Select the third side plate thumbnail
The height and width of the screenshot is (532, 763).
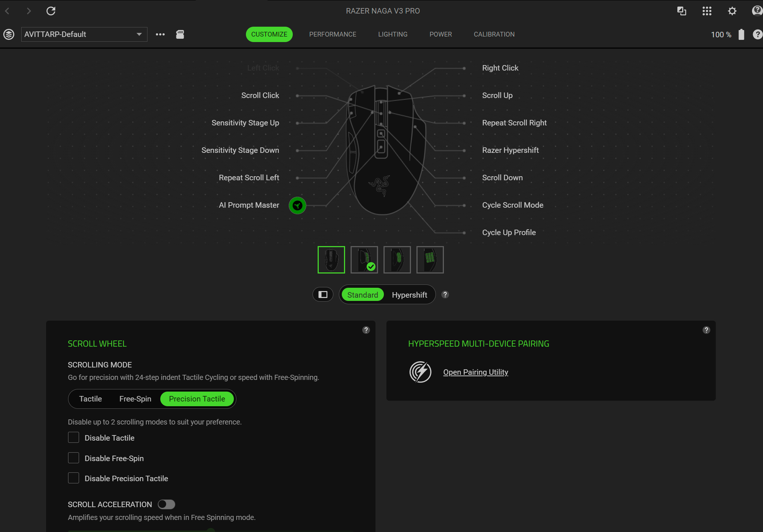[x=397, y=260]
